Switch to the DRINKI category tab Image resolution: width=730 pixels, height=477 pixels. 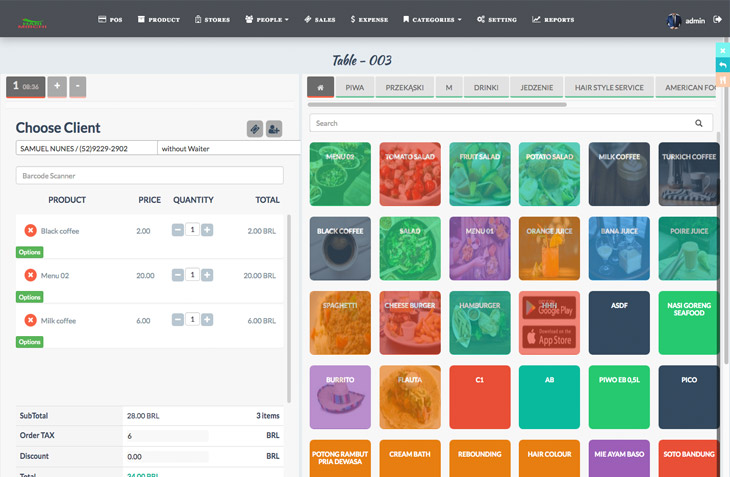pyautogui.click(x=486, y=87)
